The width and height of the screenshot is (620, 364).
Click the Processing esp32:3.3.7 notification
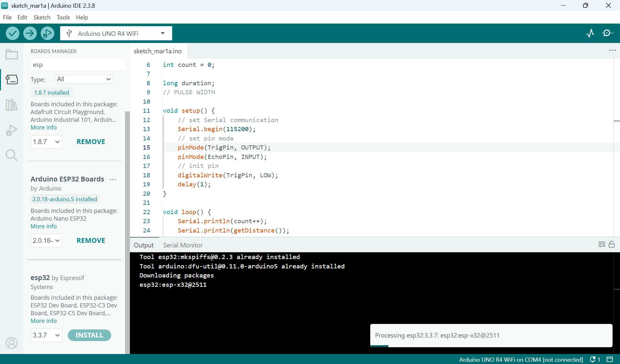pos(491,335)
